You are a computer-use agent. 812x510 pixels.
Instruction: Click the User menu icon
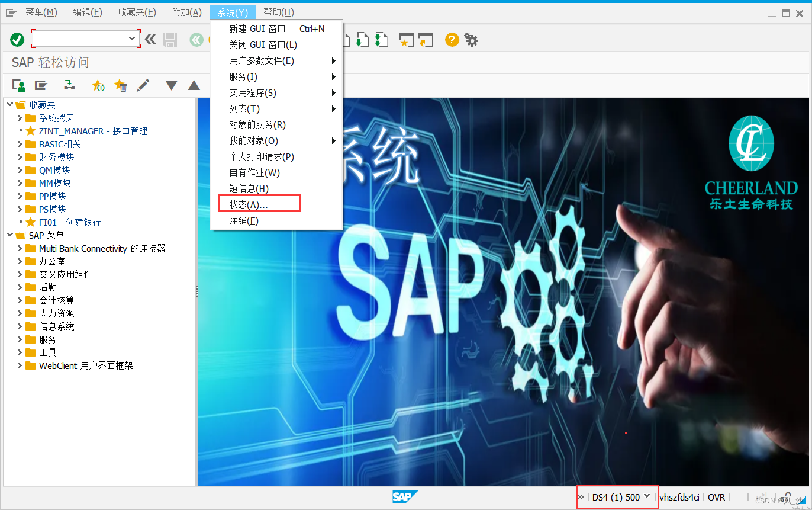coord(19,85)
